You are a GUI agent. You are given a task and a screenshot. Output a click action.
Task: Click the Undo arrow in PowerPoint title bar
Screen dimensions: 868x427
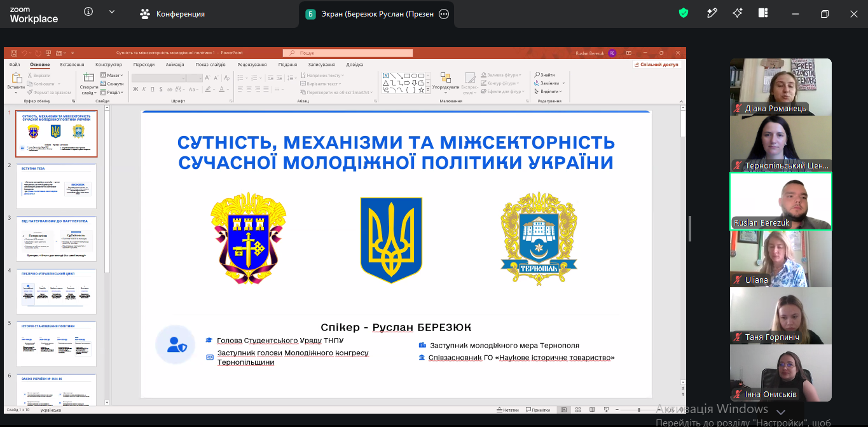coord(24,53)
